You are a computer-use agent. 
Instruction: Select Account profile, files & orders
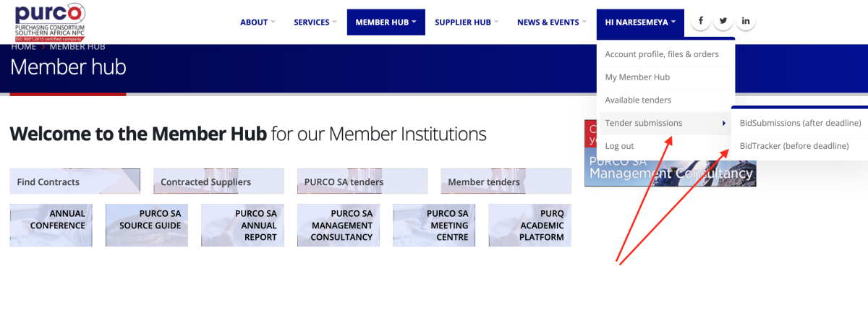tap(662, 54)
